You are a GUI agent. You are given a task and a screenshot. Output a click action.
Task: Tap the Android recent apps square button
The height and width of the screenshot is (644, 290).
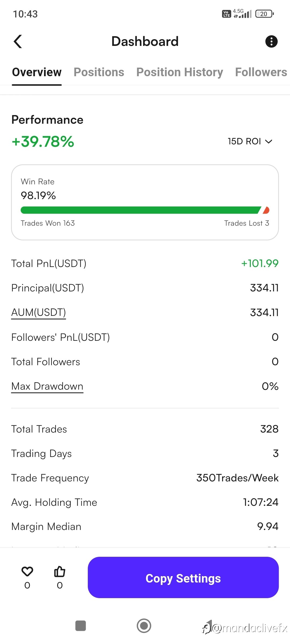pyautogui.click(x=81, y=626)
